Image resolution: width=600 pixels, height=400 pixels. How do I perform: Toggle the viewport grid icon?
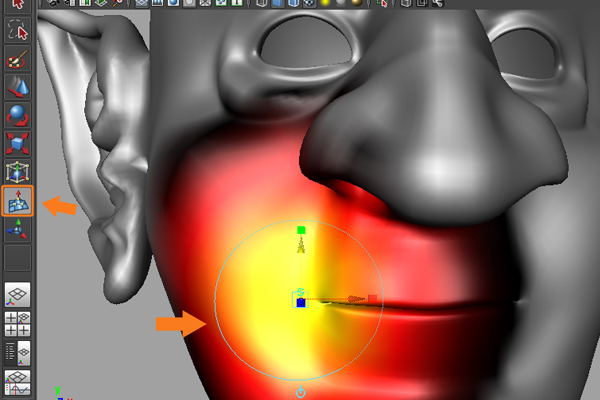tap(142, 3)
